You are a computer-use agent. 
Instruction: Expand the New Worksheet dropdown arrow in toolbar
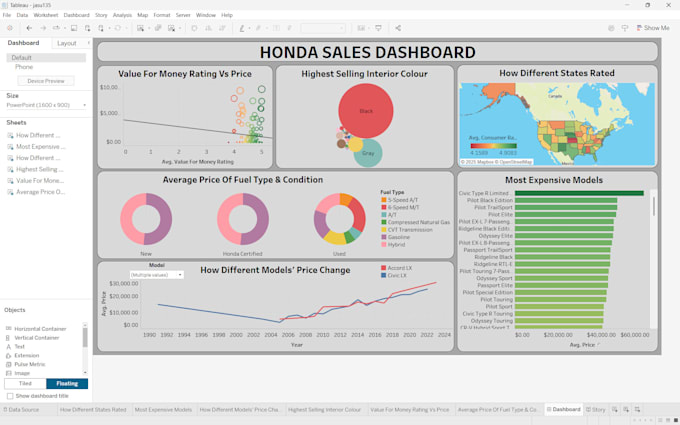coord(148,29)
